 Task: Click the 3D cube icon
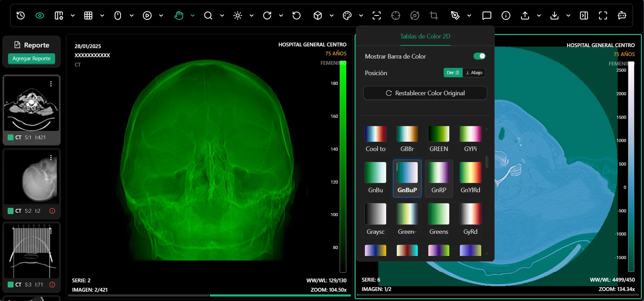point(317,16)
